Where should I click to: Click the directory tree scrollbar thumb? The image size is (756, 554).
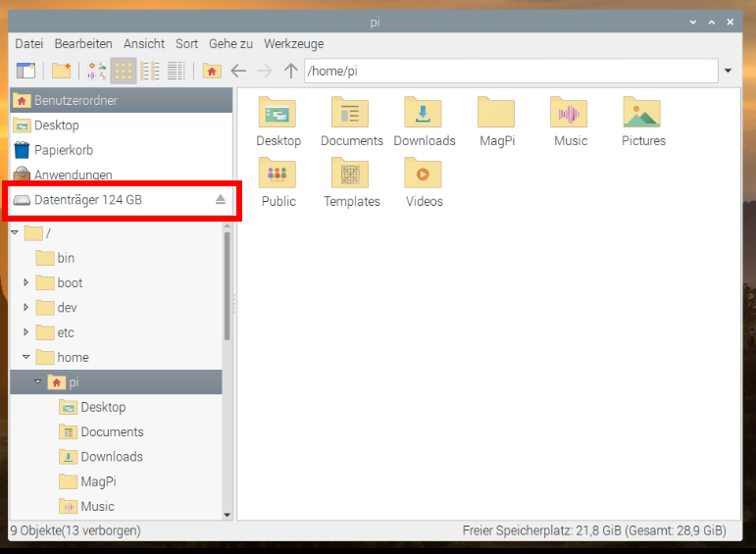point(227,286)
